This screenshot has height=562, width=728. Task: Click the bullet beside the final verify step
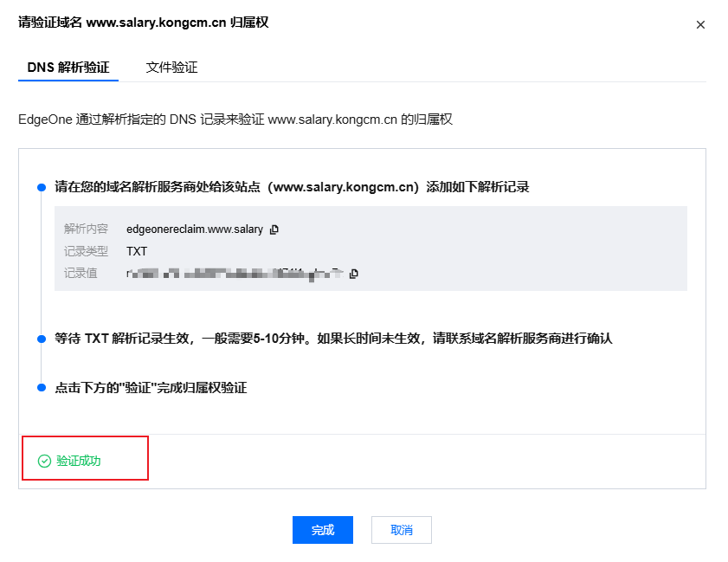tap(41, 388)
